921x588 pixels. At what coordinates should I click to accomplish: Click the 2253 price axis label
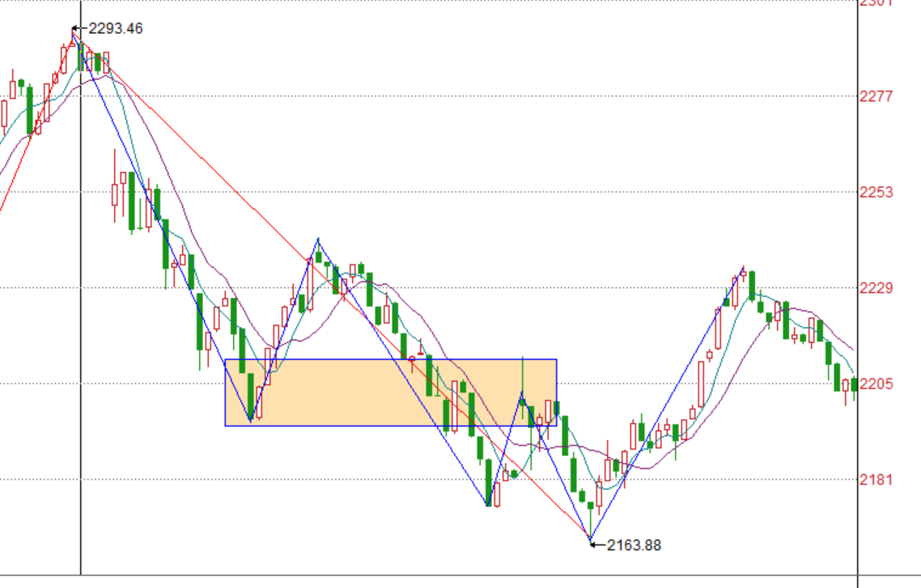coord(876,192)
